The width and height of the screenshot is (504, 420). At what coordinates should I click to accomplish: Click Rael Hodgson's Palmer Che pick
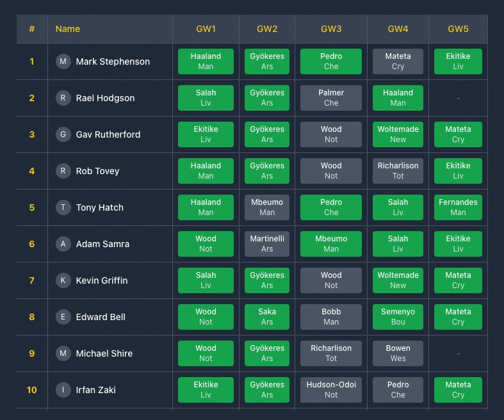click(x=331, y=98)
